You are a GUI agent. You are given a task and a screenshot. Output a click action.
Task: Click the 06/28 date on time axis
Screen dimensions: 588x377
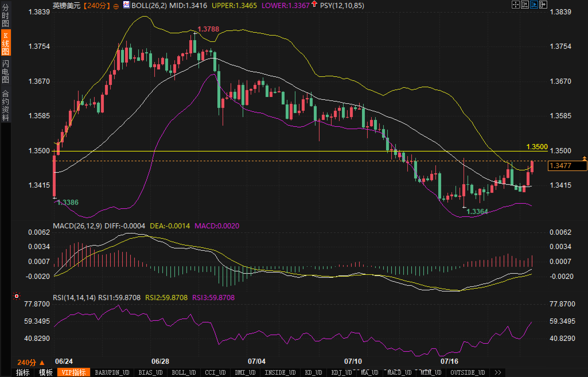pos(160,361)
